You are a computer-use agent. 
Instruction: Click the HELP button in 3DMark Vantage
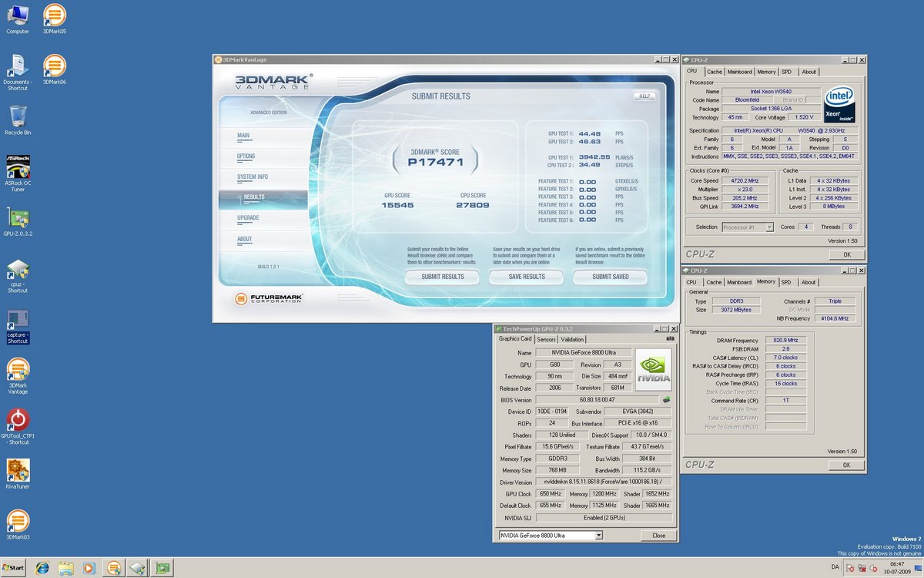coord(644,96)
